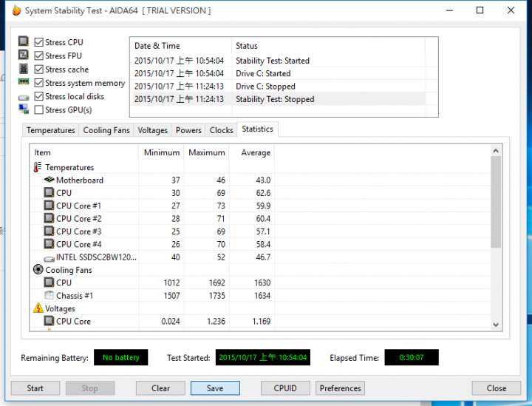Click the CPU Core voltage average 1.169

(x=262, y=322)
